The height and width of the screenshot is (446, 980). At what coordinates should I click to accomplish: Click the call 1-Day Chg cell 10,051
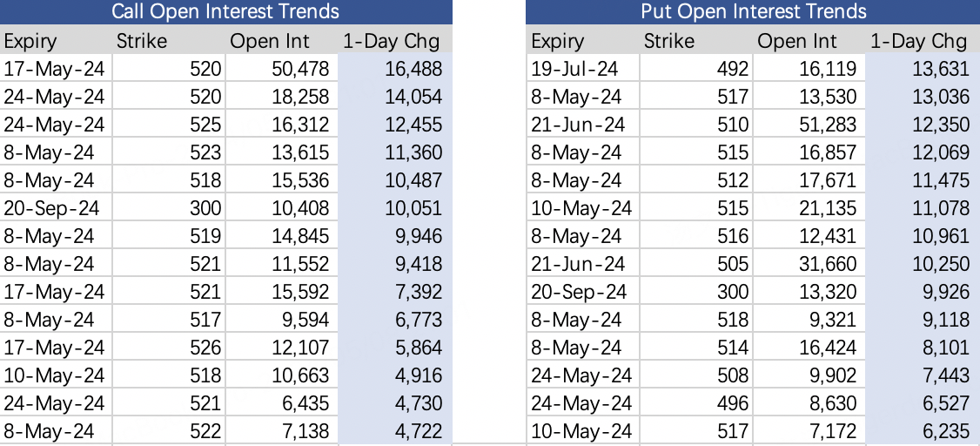pyautogui.click(x=395, y=208)
